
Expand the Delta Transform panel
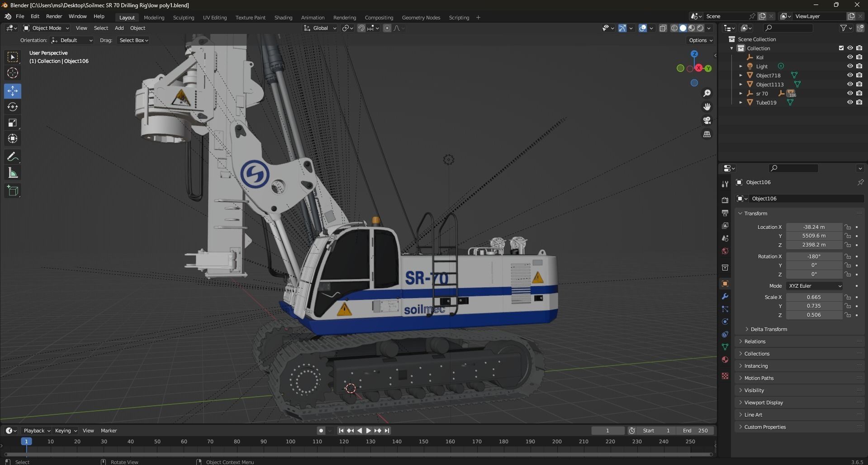tap(768, 329)
